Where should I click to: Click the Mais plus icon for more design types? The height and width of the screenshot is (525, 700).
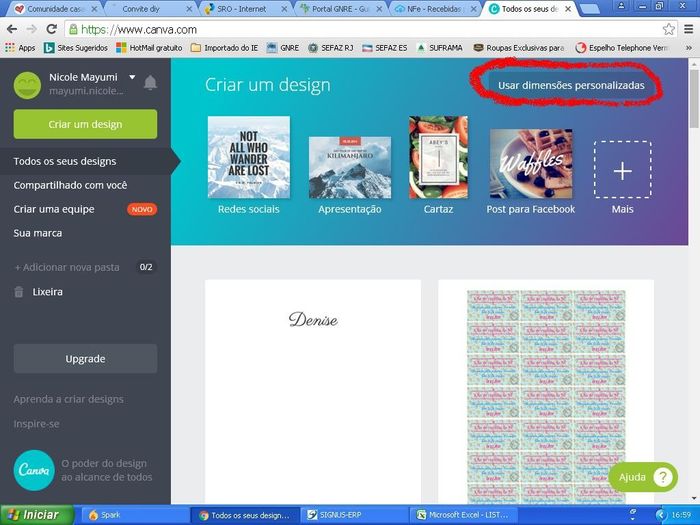[x=622, y=169]
